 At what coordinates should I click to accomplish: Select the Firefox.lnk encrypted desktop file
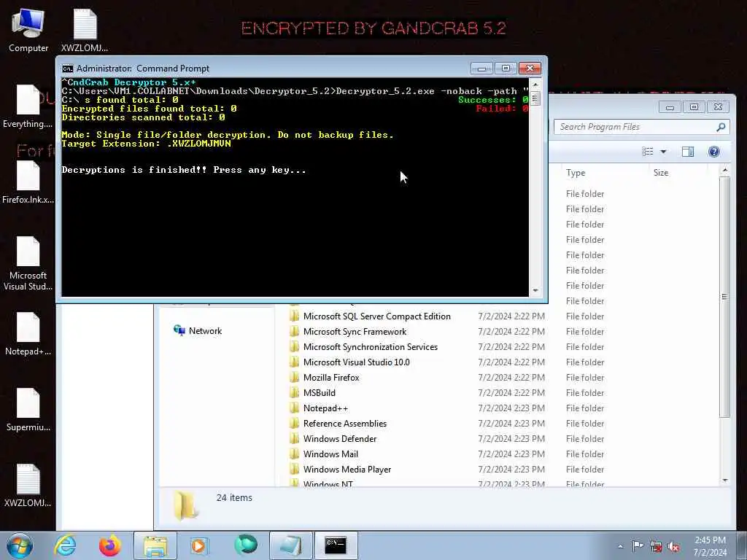[x=28, y=182]
